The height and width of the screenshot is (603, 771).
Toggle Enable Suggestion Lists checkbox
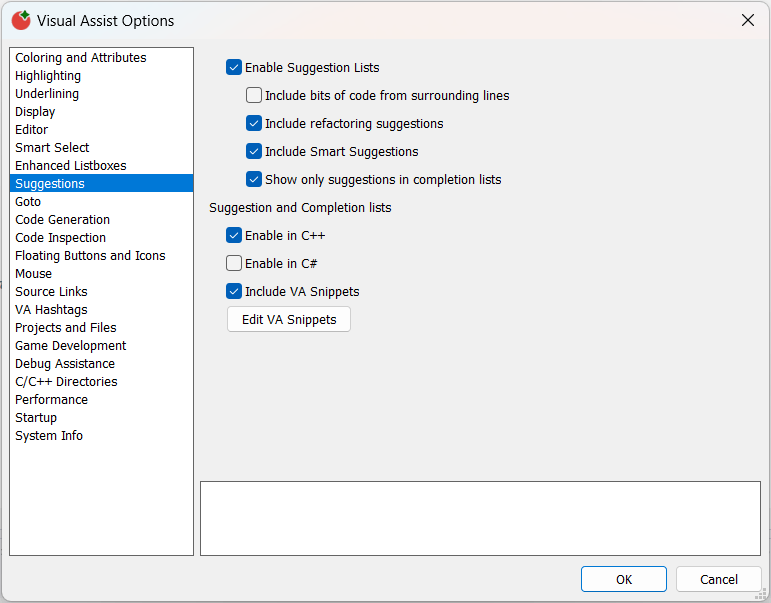[234, 68]
